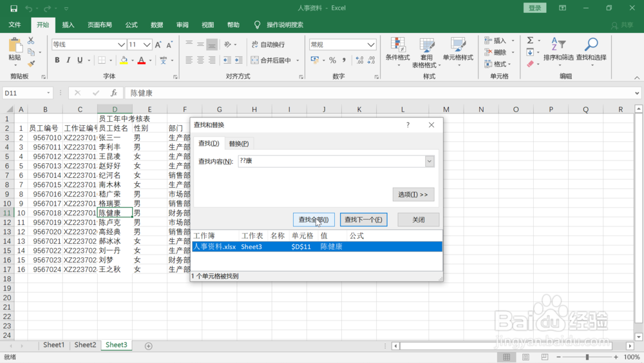Click 关闭 Close button in dialog
Image resolution: width=644 pixels, height=363 pixels.
(x=418, y=219)
